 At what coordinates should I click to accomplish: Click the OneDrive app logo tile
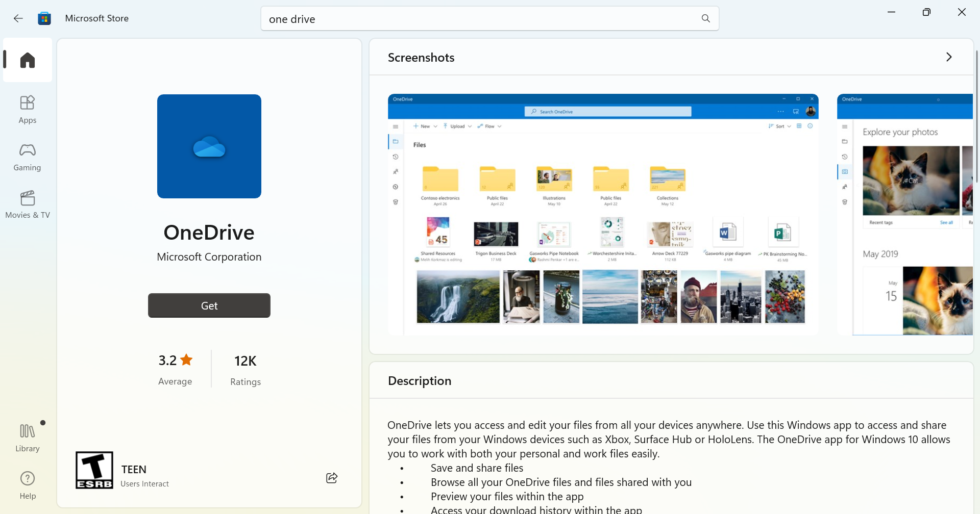209,146
